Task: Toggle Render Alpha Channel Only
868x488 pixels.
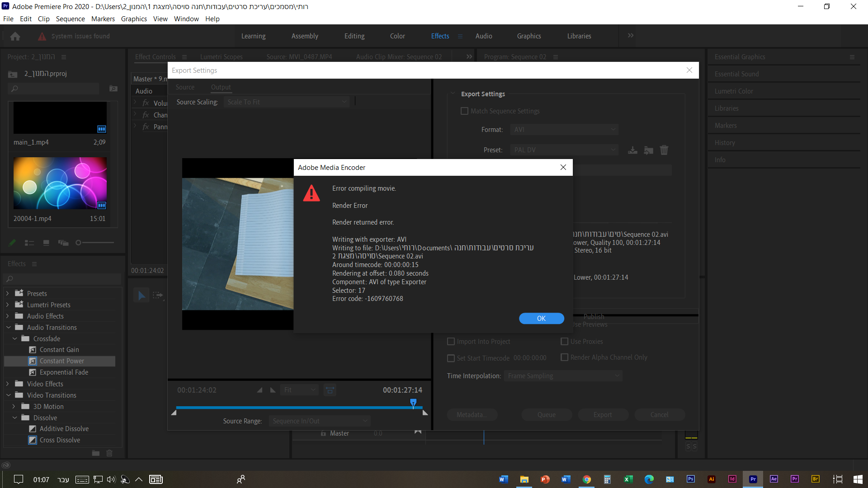Action: [564, 357]
